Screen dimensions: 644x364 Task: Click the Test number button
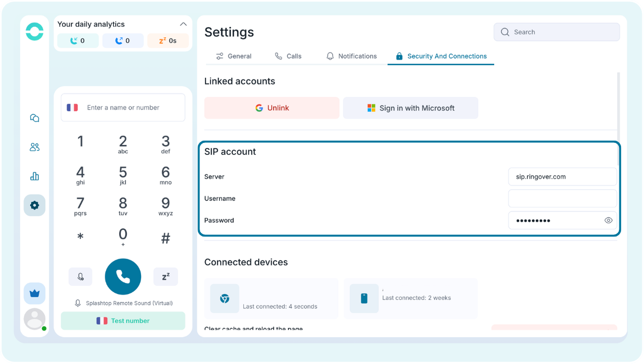pos(123,321)
